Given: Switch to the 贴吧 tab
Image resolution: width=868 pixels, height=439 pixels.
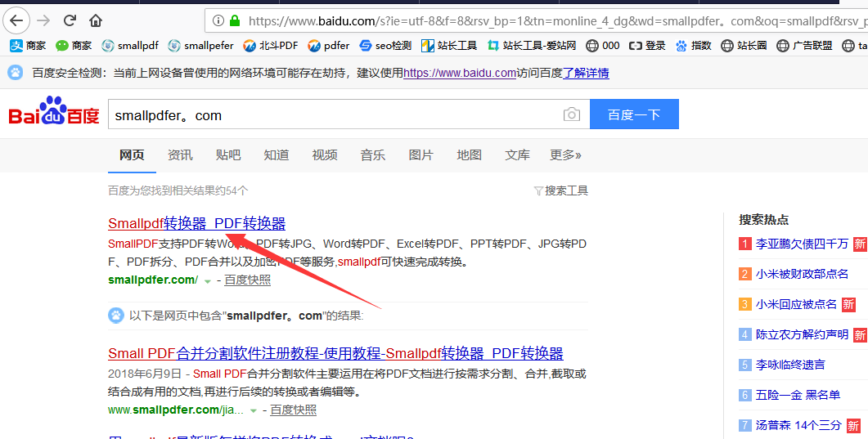Looking at the screenshot, I should tap(228, 155).
